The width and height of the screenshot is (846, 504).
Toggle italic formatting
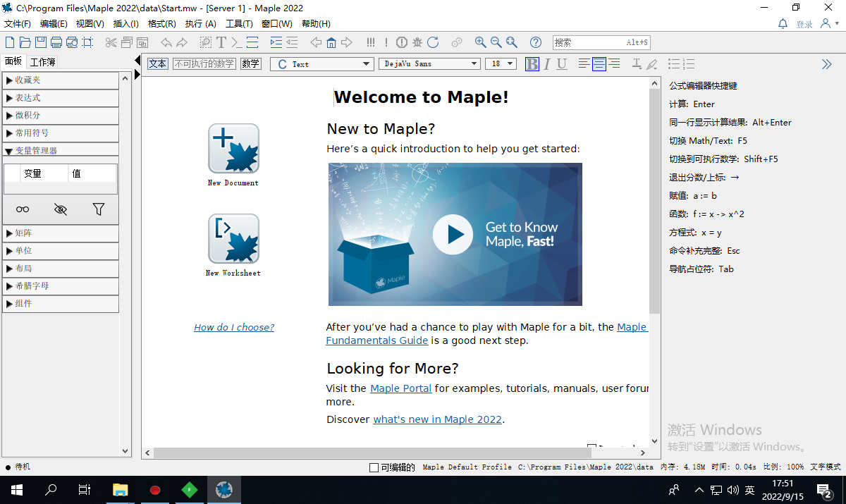(x=548, y=64)
